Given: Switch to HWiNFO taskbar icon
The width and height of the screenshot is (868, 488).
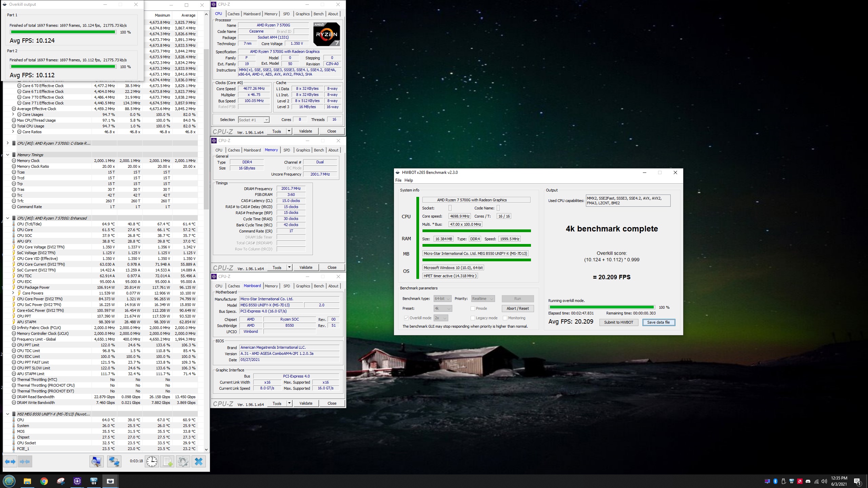Looking at the screenshot, I should click(94, 481).
